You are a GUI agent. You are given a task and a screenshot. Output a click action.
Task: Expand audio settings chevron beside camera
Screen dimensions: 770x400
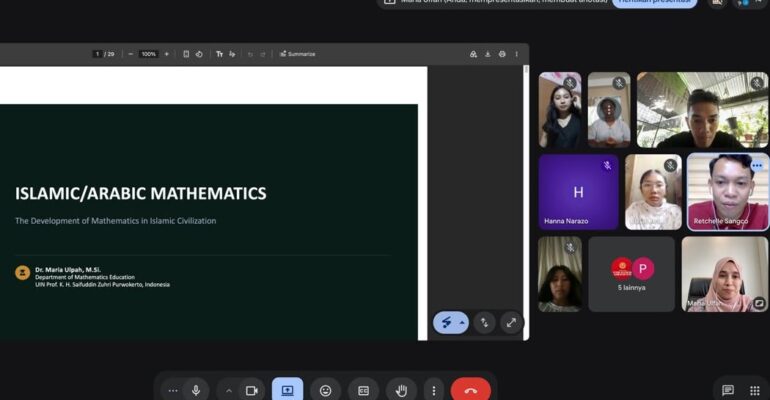coord(229,391)
